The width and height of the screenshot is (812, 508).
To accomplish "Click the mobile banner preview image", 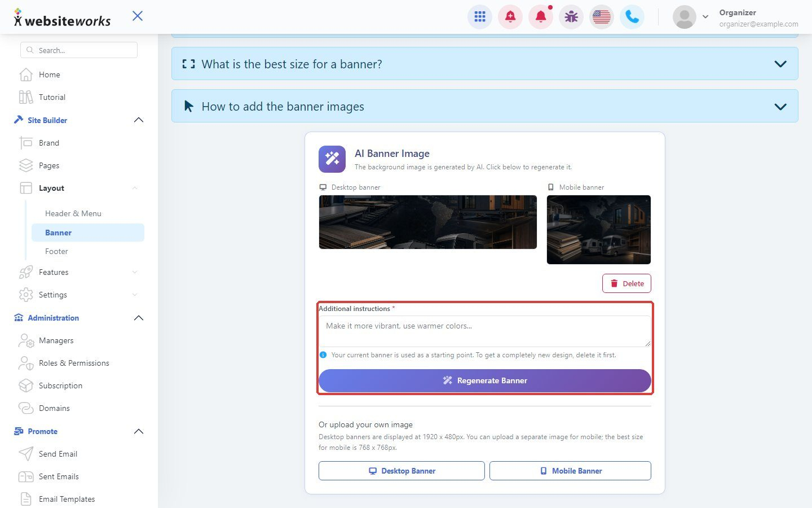I will 599,230.
